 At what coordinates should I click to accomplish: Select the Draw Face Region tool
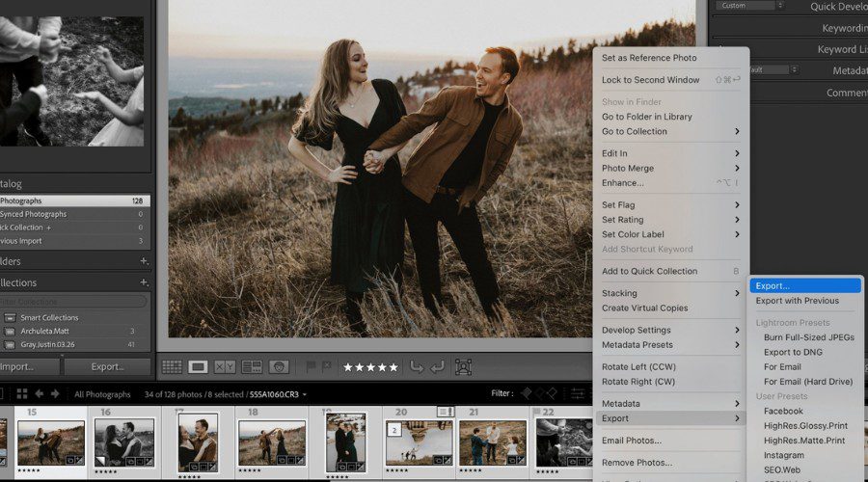463,367
